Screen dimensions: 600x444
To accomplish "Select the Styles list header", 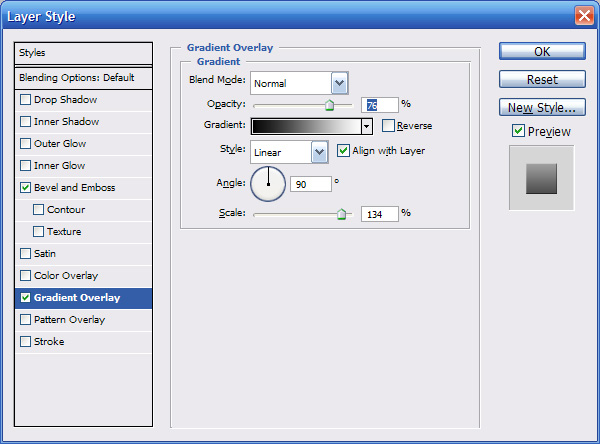I will pyautogui.click(x=83, y=53).
